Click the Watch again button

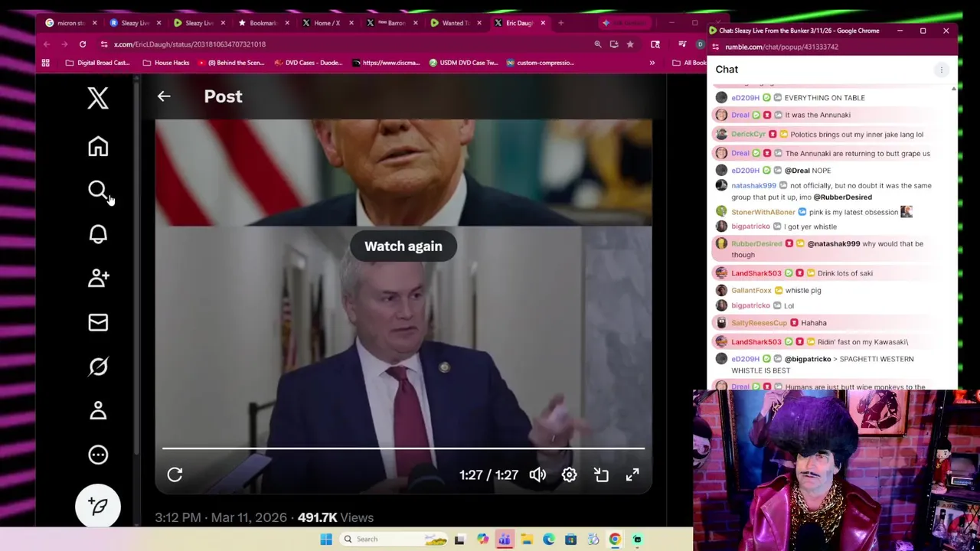click(x=403, y=246)
